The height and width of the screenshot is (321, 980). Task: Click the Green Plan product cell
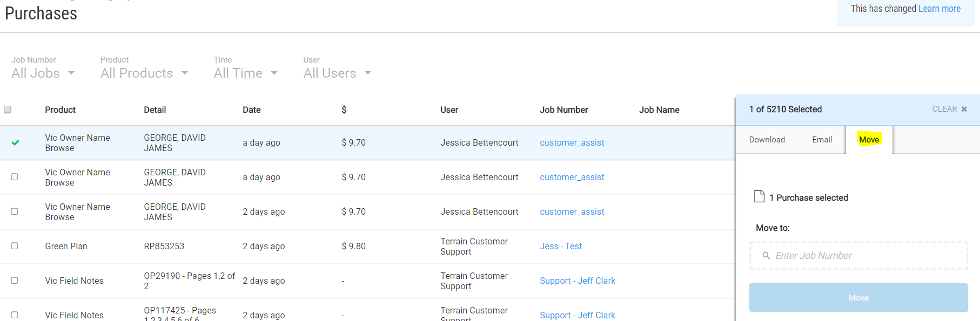[x=66, y=247]
